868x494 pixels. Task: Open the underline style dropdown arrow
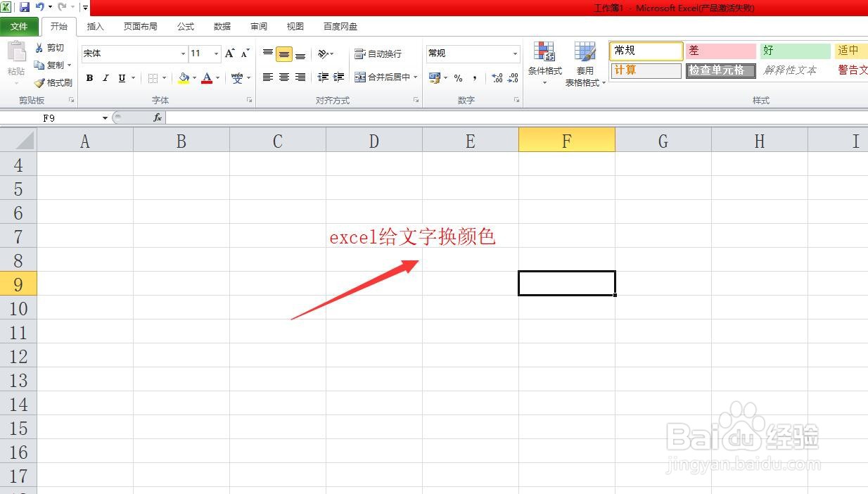132,78
